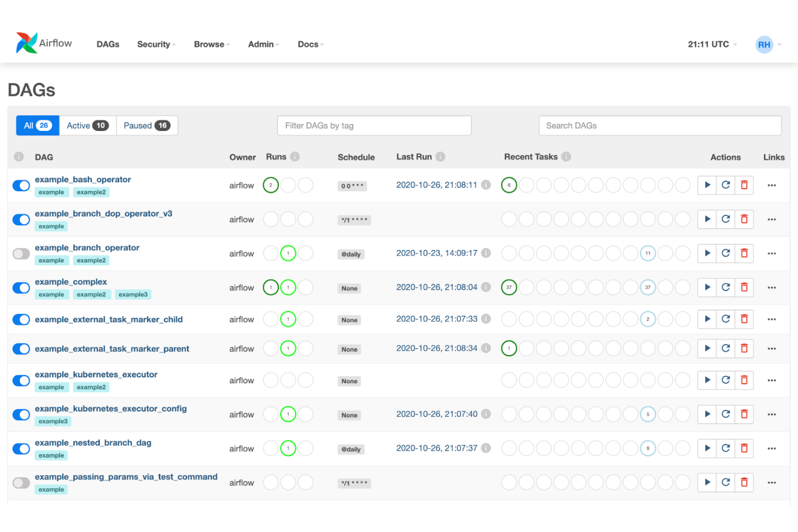Open the RH user avatar
This screenshot has width=798, height=532.
pos(764,45)
